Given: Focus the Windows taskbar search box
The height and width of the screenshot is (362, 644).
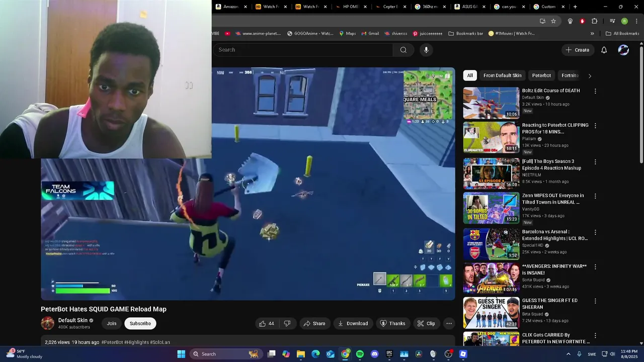Looking at the screenshot, I should [x=225, y=354].
